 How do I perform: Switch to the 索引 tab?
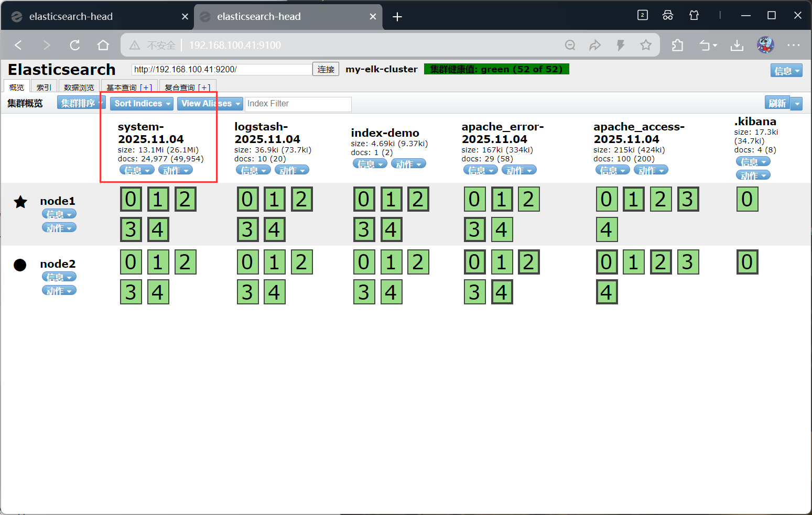click(44, 87)
